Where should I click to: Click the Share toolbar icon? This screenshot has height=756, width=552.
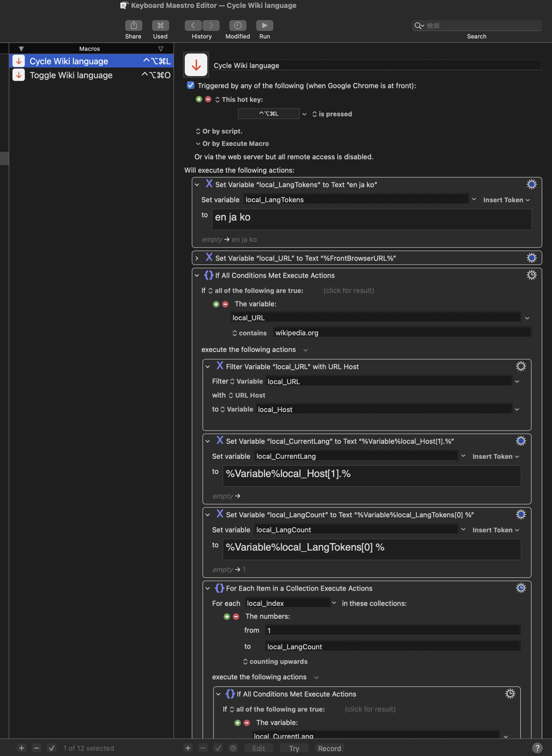pyautogui.click(x=133, y=26)
